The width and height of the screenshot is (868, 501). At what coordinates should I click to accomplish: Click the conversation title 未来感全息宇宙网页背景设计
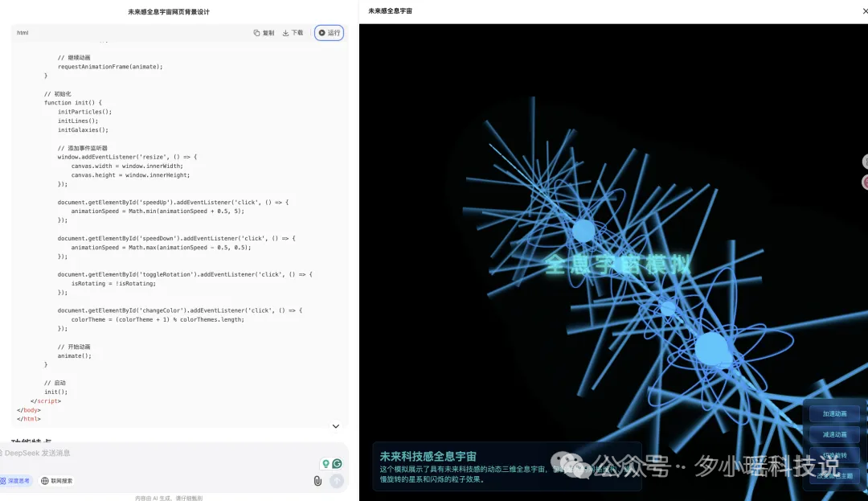[169, 12]
